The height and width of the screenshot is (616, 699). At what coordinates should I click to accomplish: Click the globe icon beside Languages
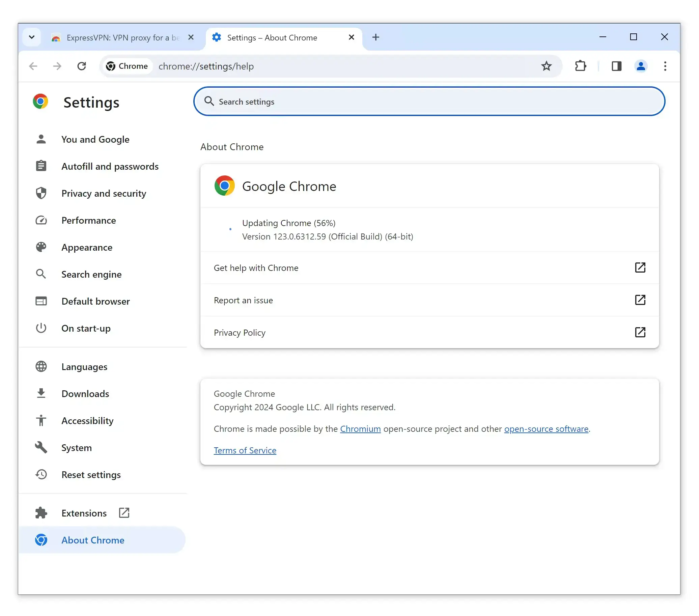click(x=41, y=367)
